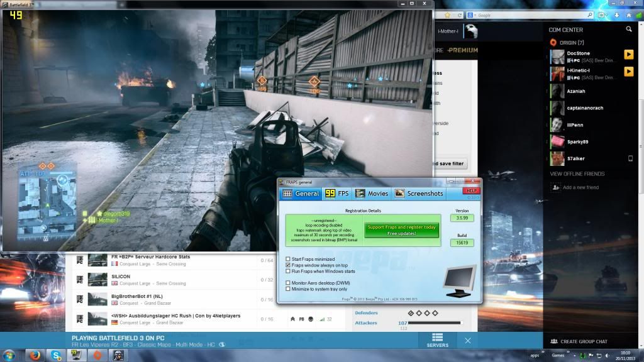The image size is (644, 362).
Task: Open the Fraps Movies tab
Action: point(372,194)
